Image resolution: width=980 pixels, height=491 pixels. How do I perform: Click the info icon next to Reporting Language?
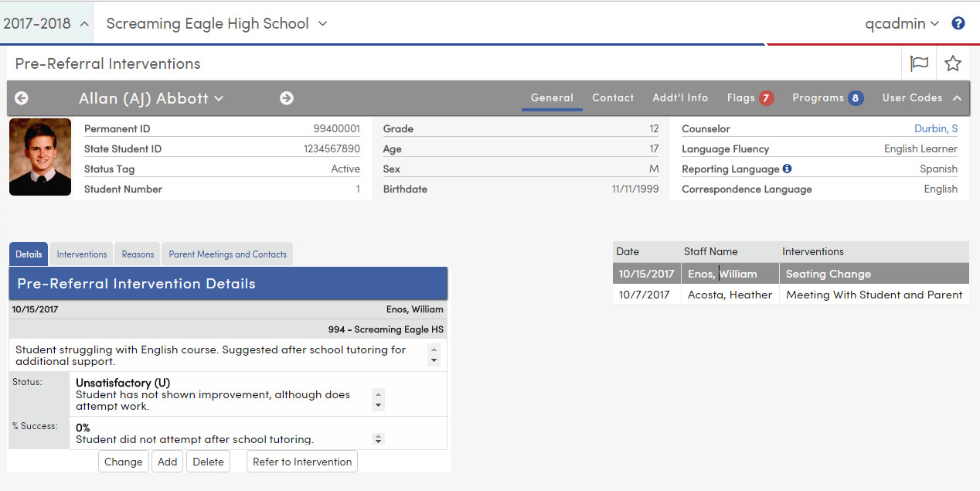coord(788,169)
